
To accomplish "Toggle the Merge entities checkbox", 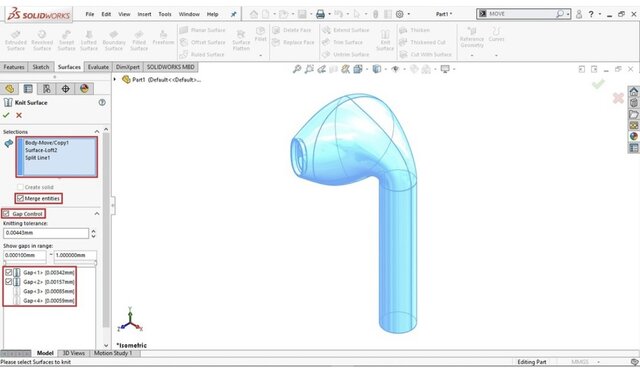I will pyautogui.click(x=20, y=198).
